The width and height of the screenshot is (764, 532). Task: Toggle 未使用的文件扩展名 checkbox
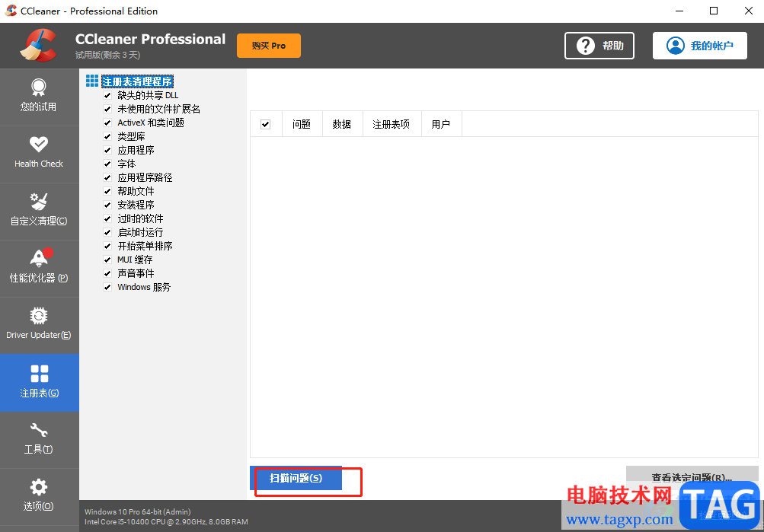(107, 109)
